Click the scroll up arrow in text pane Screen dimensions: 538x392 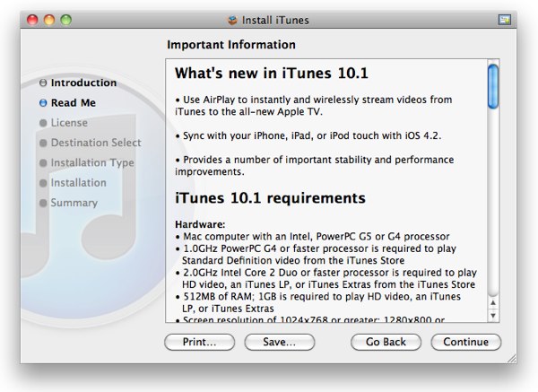[x=493, y=302]
